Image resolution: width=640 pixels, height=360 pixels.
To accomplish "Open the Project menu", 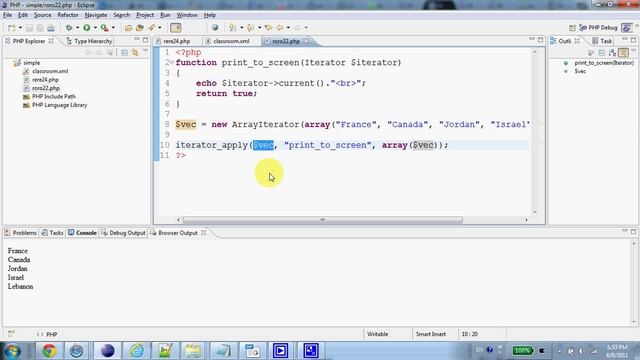I will (x=145, y=15).
